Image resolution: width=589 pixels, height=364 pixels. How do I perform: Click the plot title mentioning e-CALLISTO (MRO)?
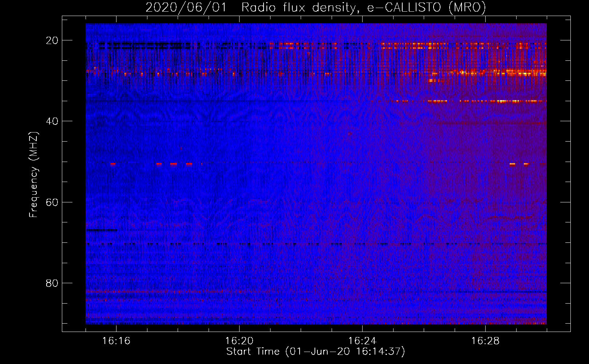coord(316,7)
